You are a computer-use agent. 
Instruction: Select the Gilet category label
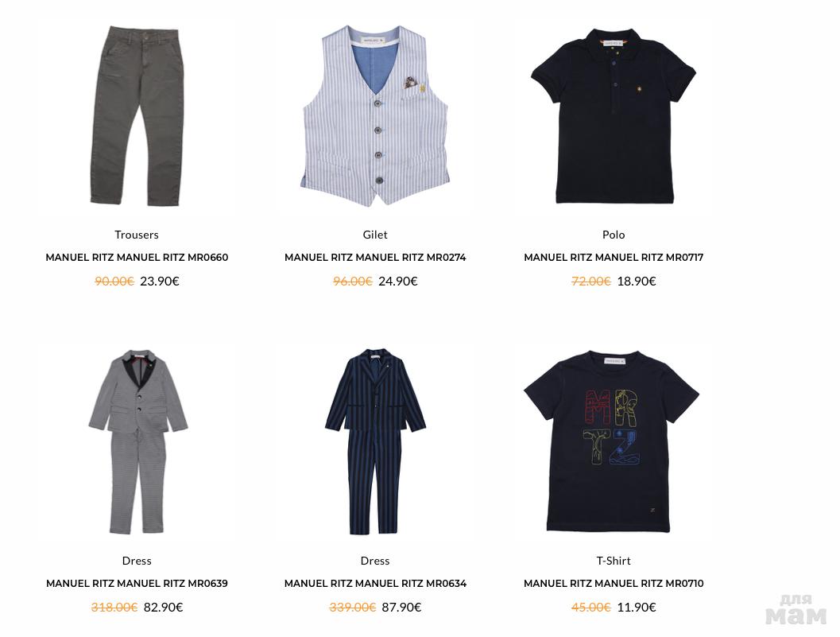coord(375,235)
